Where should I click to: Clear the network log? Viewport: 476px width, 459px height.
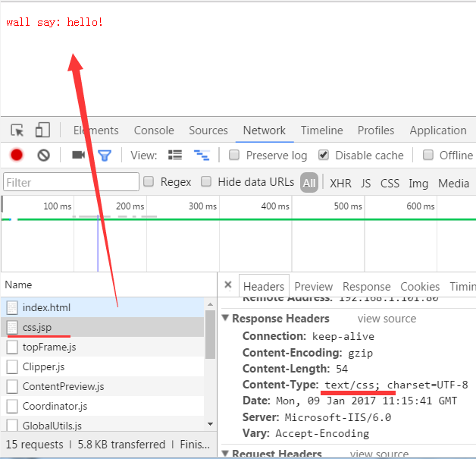[43, 156]
